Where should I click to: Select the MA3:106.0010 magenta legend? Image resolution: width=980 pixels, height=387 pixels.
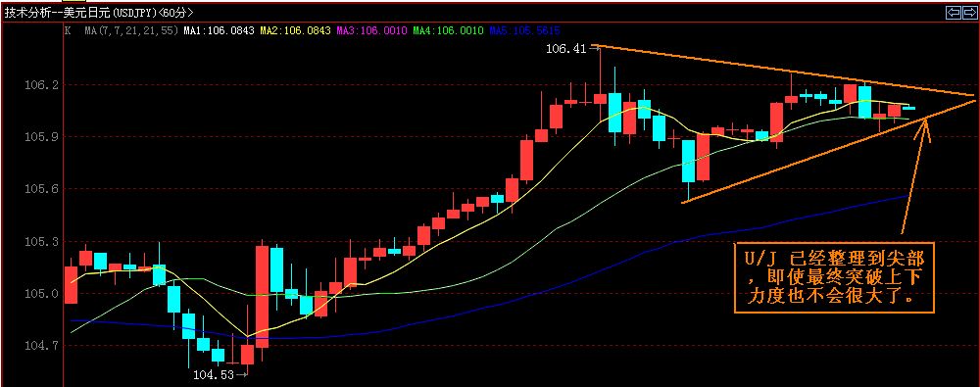371,30
